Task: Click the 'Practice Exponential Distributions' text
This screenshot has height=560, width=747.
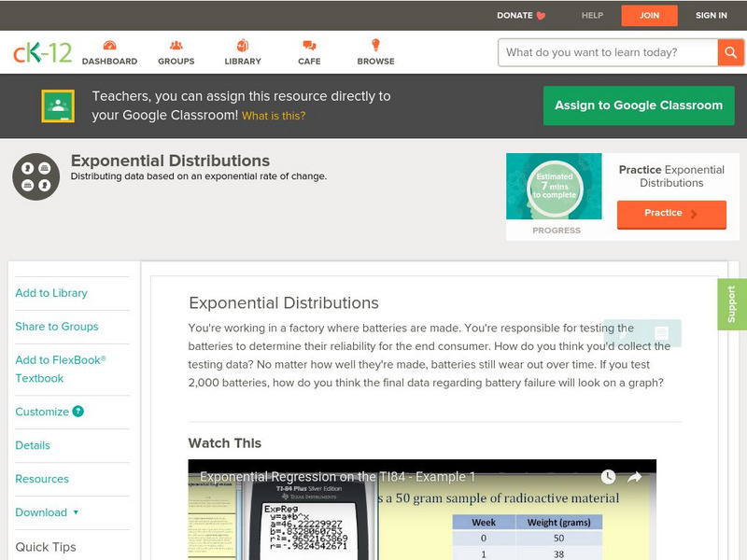Action: coord(671,176)
